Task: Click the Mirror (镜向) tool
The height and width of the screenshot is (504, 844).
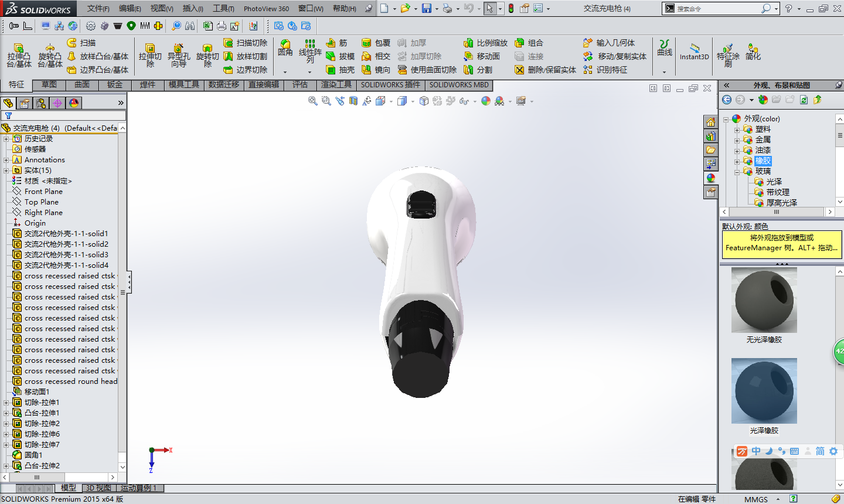Action: 376,70
